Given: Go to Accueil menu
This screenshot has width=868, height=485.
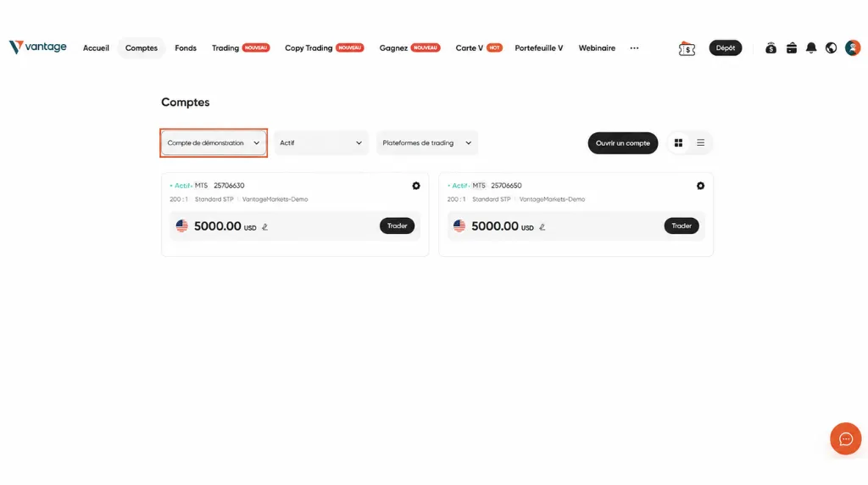Looking at the screenshot, I should pyautogui.click(x=96, y=48).
